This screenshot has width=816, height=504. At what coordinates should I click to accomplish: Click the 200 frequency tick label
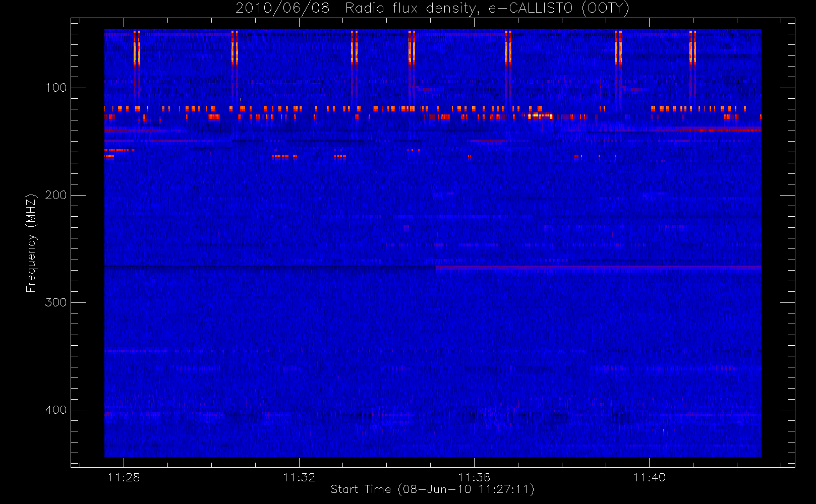click(x=56, y=195)
